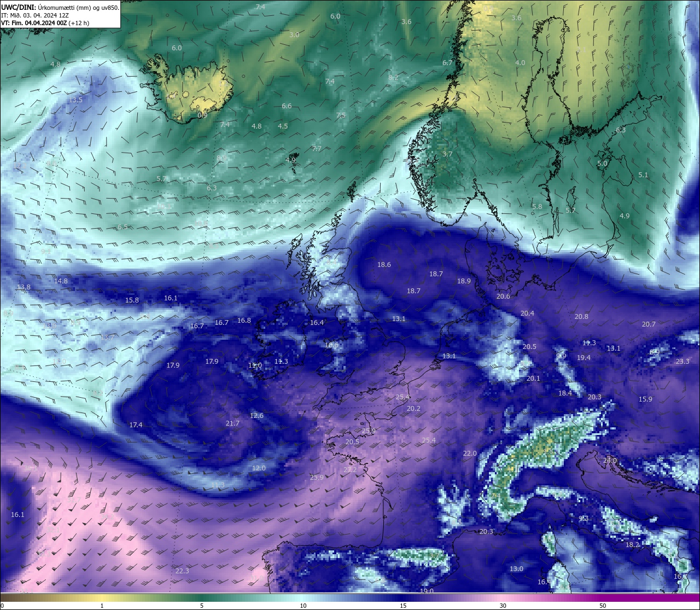Screen dimensions: 700x610
Task: Click the 6.6 value east of Iceland
Action: [x=287, y=106]
